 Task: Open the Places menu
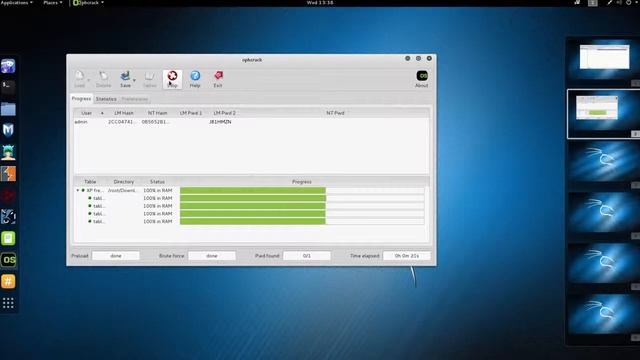pos(53,2)
